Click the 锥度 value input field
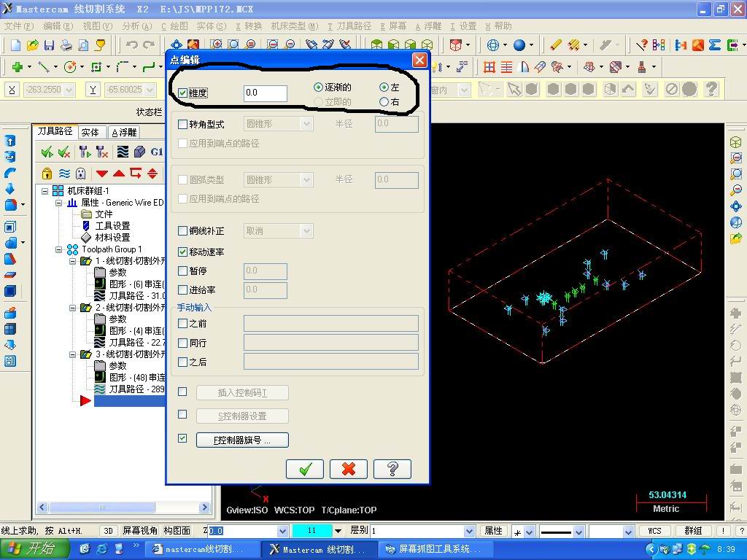 pyautogui.click(x=266, y=93)
